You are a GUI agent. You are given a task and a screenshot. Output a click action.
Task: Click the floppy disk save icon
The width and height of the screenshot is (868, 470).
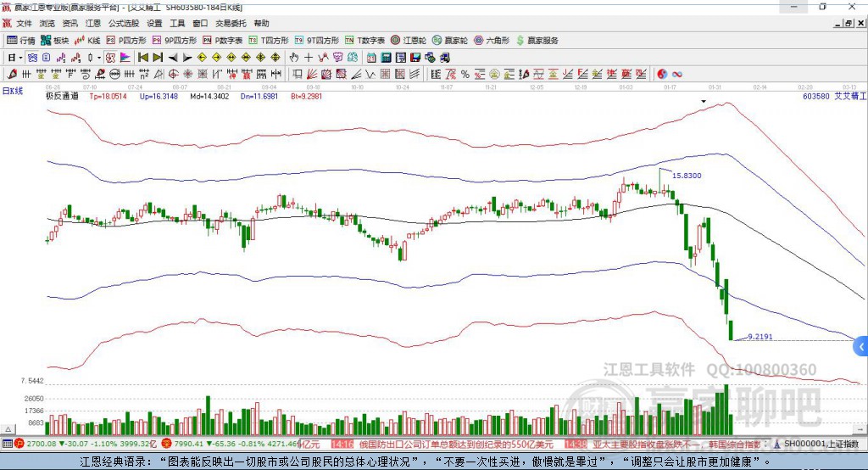click(415, 58)
